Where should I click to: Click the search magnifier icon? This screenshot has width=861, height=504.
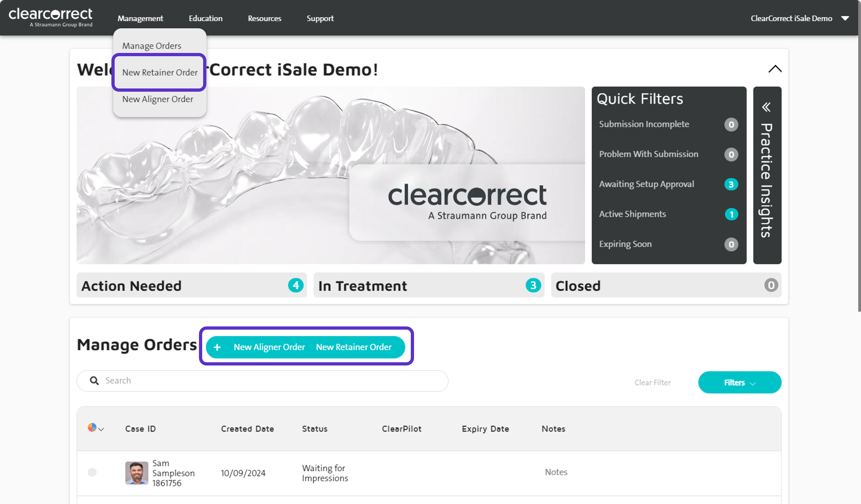pos(94,381)
